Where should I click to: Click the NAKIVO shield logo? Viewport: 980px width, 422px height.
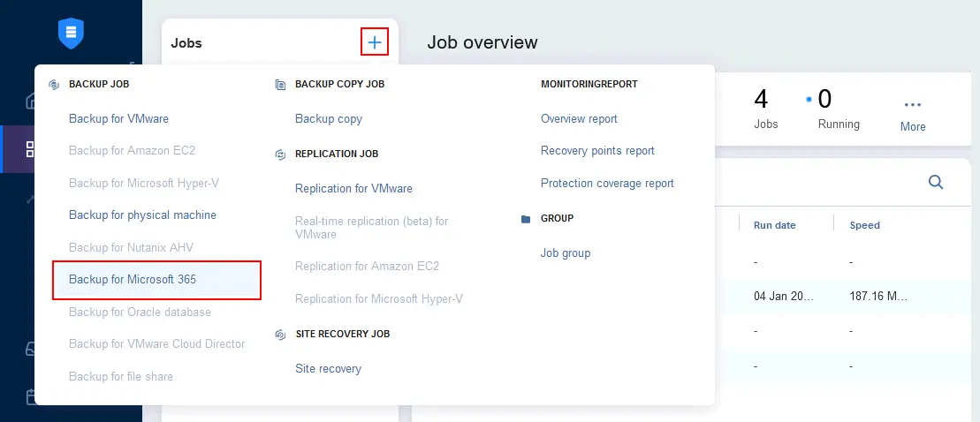pos(71,33)
